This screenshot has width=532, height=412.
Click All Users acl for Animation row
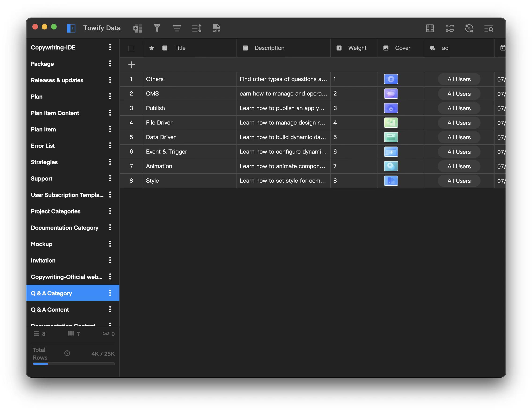[459, 166]
